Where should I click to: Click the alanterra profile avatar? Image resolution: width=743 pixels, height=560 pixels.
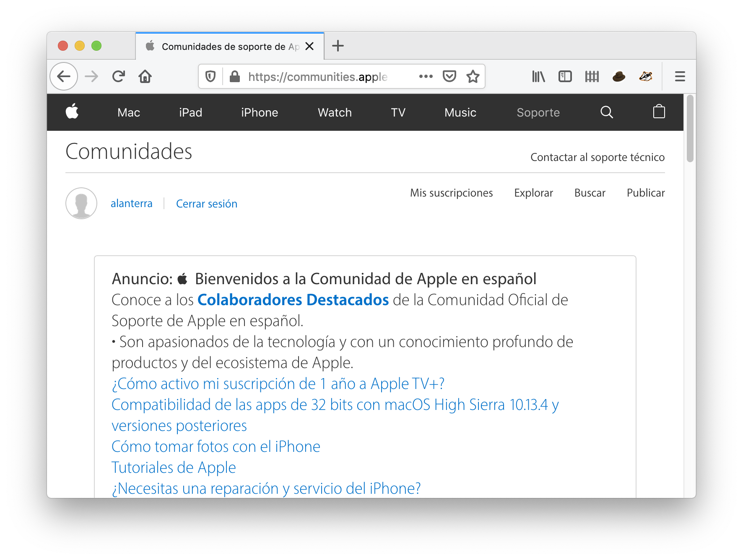coord(81,203)
